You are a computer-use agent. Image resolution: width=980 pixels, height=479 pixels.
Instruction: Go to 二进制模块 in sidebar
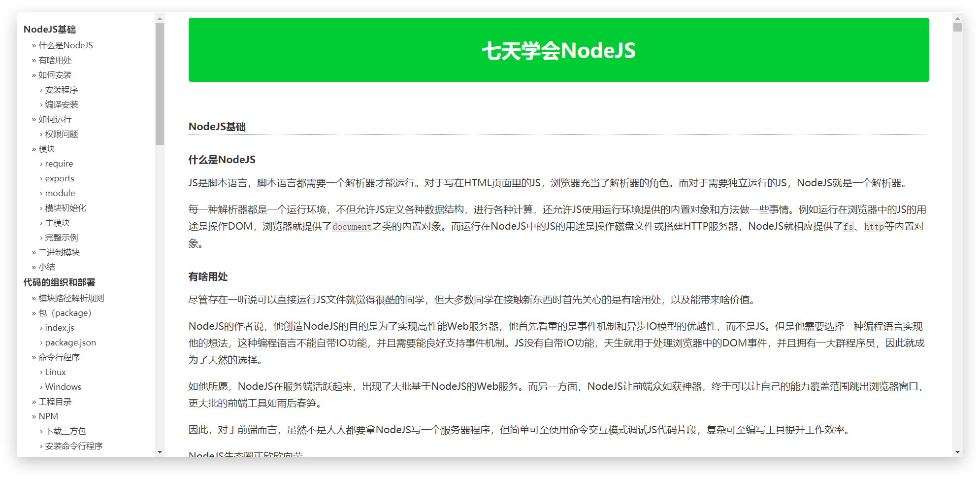(x=59, y=252)
